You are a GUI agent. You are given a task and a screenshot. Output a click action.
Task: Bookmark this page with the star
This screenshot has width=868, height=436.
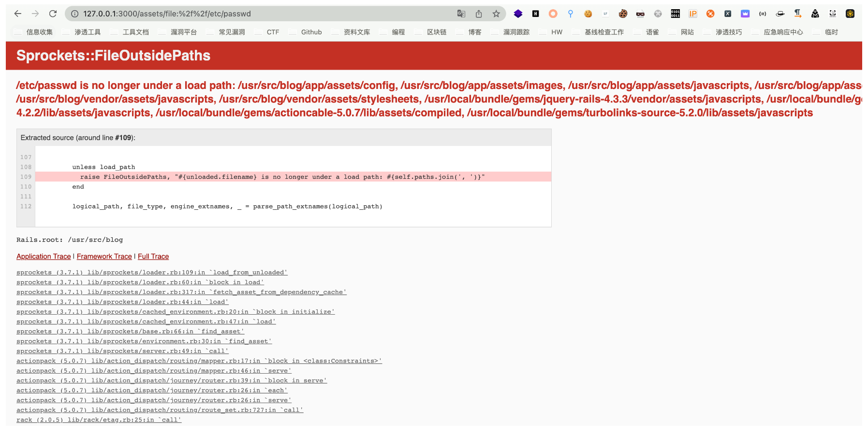(x=496, y=14)
